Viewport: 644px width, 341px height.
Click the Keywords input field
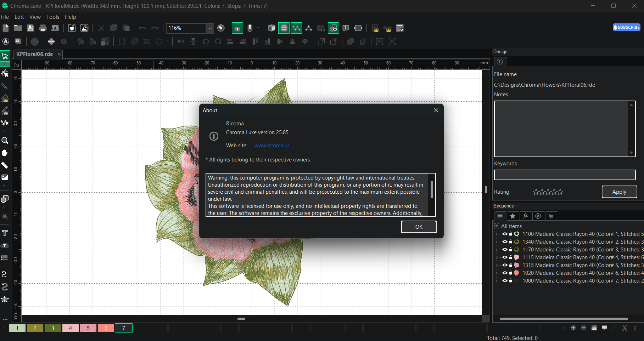[565, 175]
